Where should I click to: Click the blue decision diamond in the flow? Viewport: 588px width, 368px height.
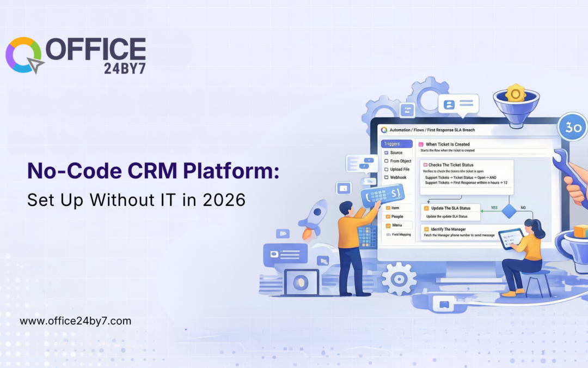(509, 210)
